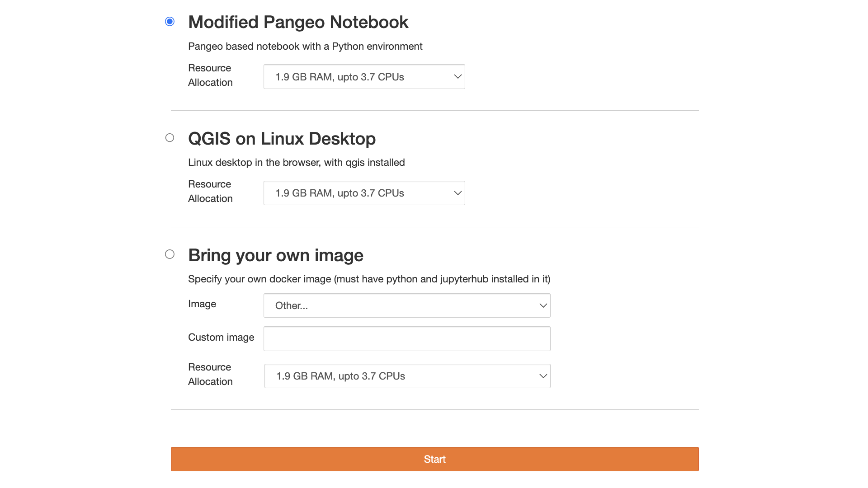Image resolution: width=868 pixels, height=488 pixels.
Task: Click the Pangeo based notebook description text
Action: (x=305, y=47)
